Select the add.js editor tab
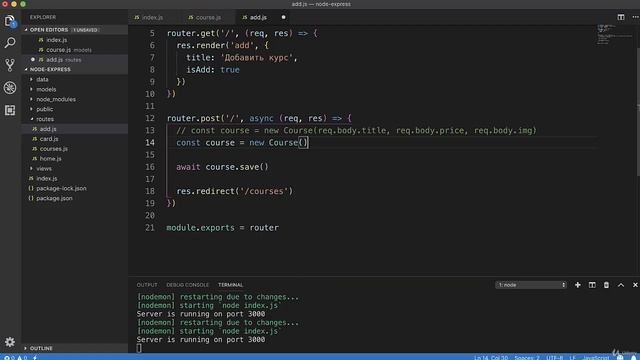This screenshot has height=360, width=640. [258, 17]
